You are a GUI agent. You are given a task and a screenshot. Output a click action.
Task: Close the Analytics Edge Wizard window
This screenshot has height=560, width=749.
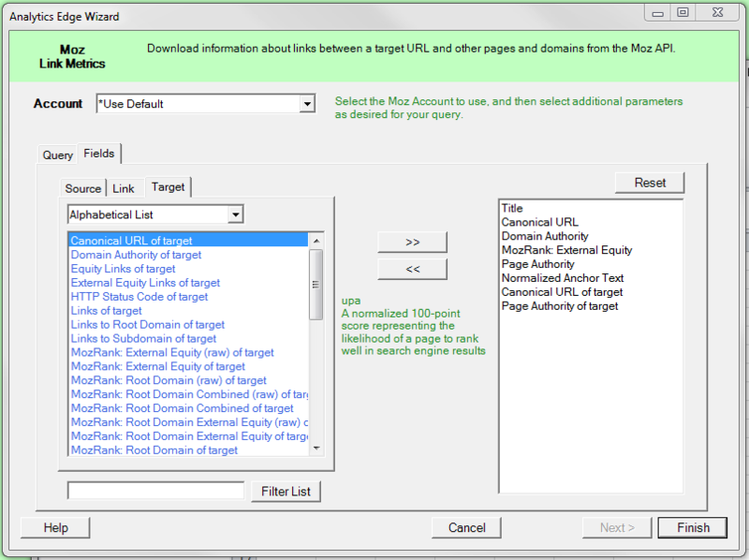(717, 12)
